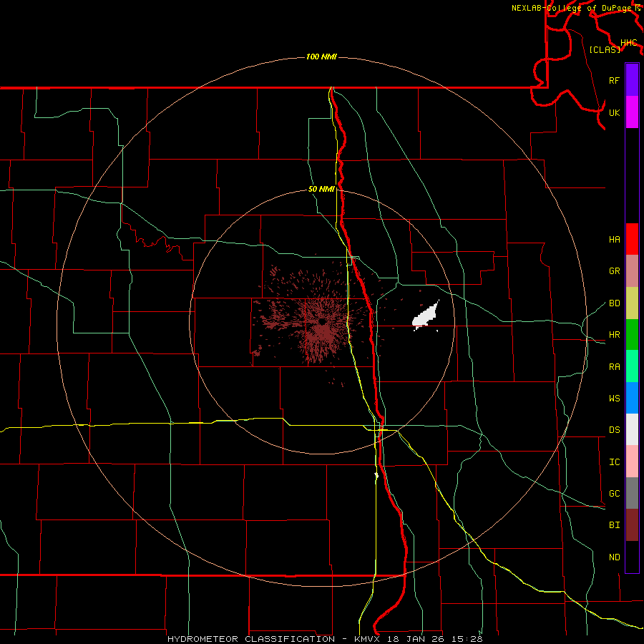Image resolution: width=644 pixels, height=644 pixels.
Task: Click the RA legend label
Action: coord(614,366)
